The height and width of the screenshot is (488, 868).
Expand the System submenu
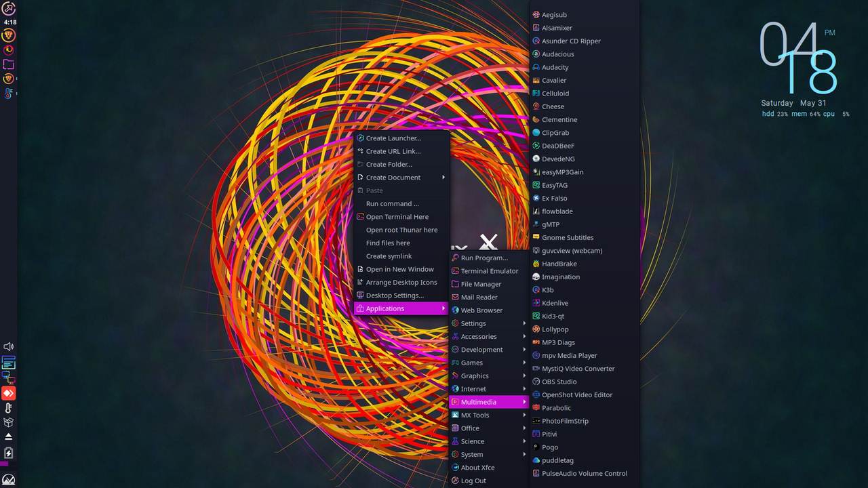coord(488,454)
